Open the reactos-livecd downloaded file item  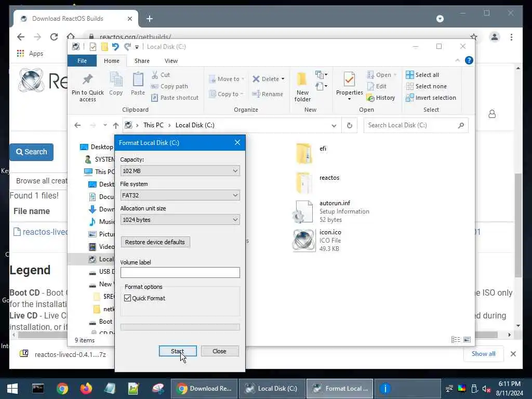63,354
